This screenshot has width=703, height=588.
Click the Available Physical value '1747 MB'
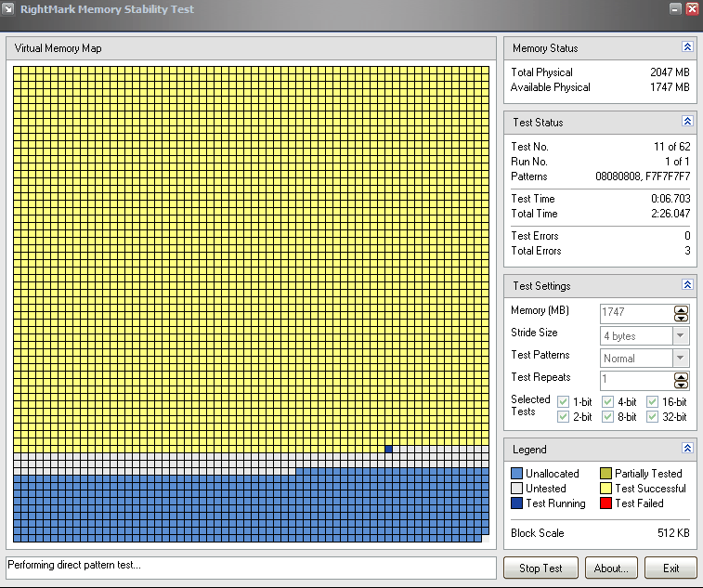(670, 87)
